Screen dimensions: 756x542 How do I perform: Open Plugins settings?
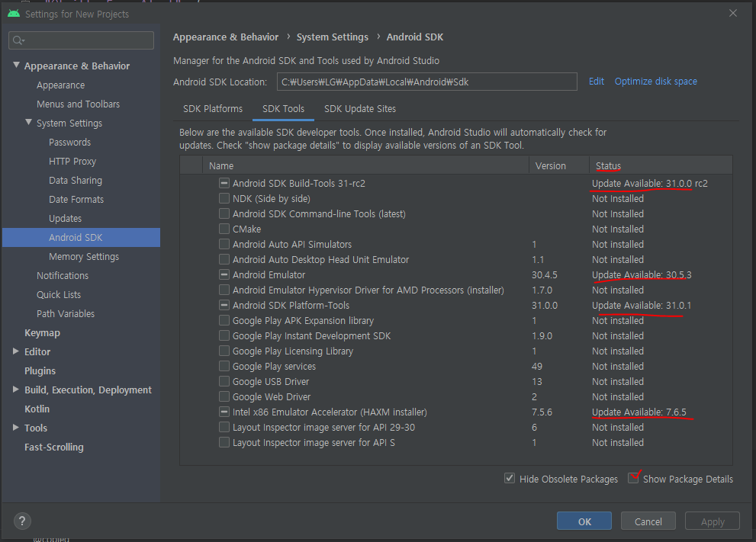(40, 371)
